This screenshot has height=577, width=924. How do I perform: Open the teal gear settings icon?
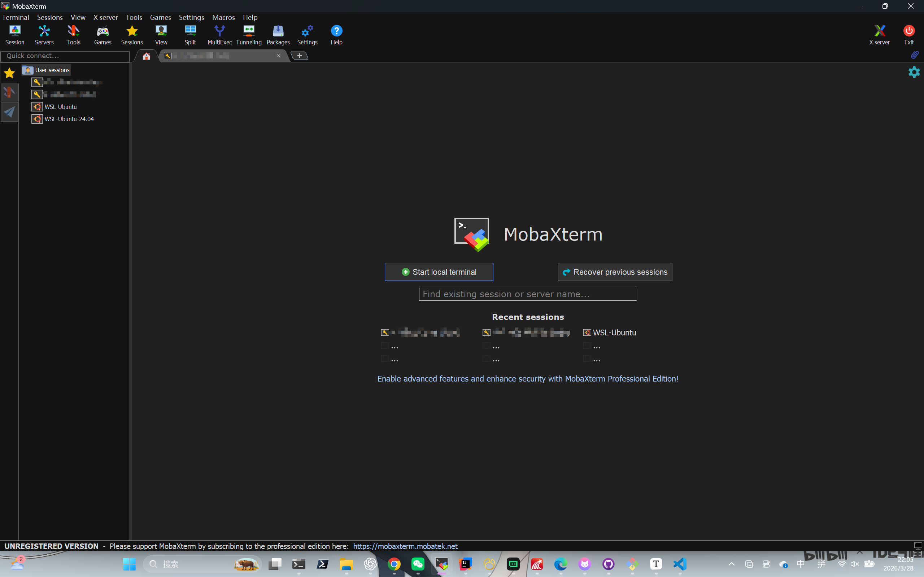(914, 72)
